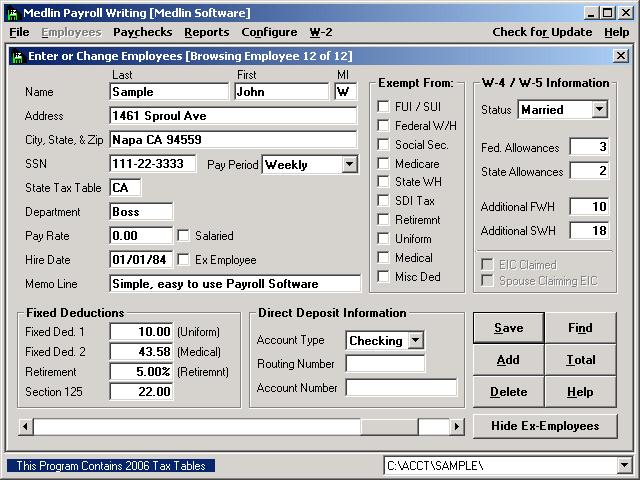Click the Total button
Viewport: 640px width, 480px height.
tap(580, 360)
